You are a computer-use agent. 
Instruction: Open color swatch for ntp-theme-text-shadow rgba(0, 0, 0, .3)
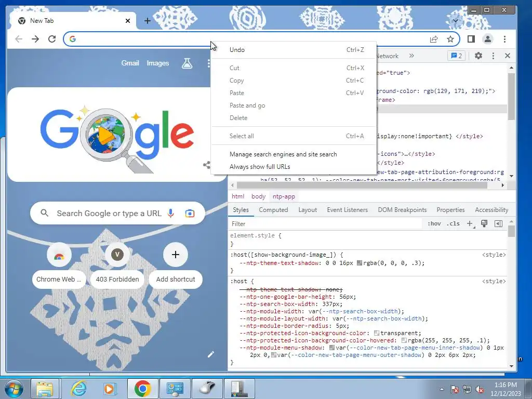(x=360, y=263)
